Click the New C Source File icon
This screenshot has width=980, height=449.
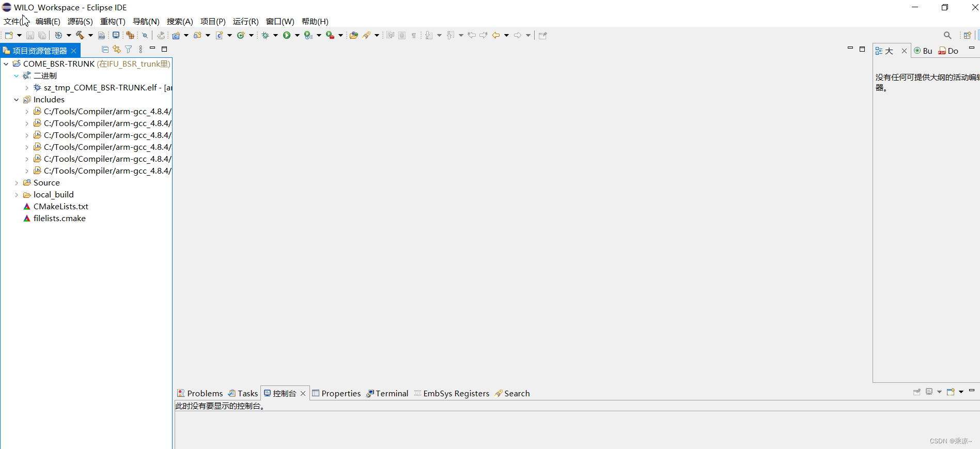(219, 35)
